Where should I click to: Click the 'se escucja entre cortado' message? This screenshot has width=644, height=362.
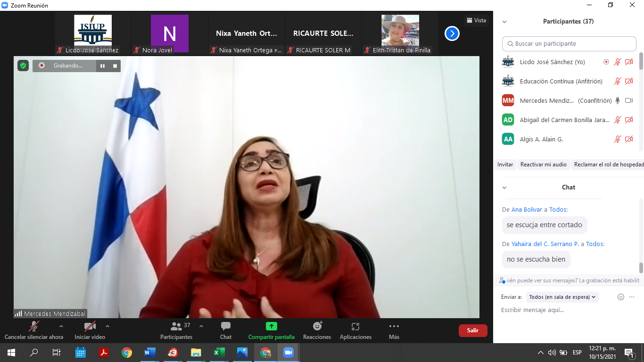545,225
